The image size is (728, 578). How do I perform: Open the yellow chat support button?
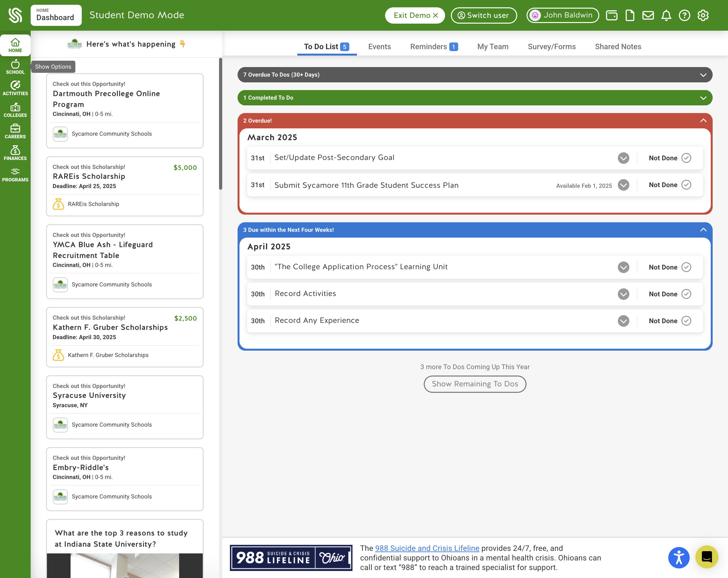click(x=707, y=557)
